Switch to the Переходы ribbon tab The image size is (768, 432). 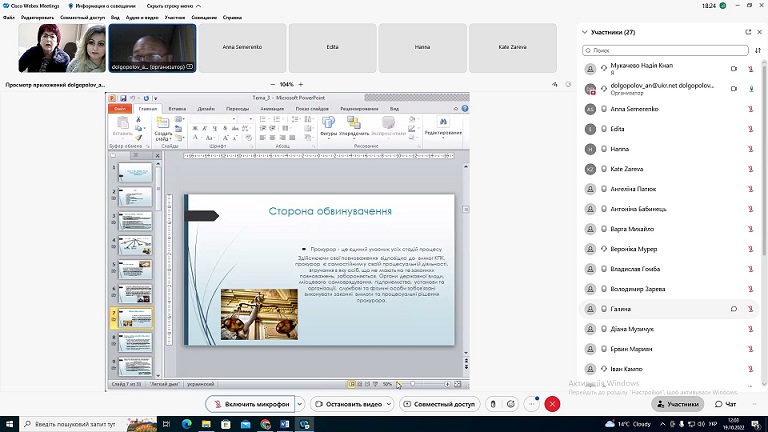pyautogui.click(x=238, y=108)
